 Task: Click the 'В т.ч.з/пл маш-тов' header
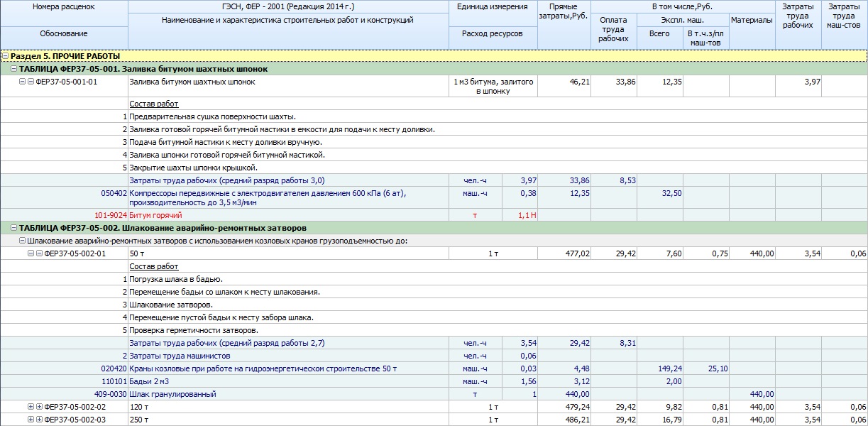click(705, 38)
